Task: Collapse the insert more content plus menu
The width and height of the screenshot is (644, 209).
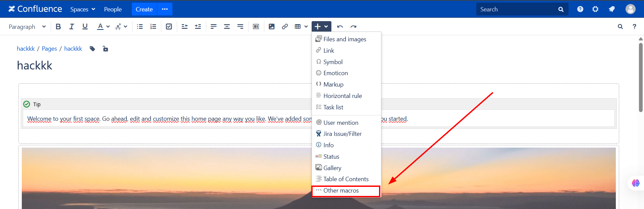Action: (321, 27)
